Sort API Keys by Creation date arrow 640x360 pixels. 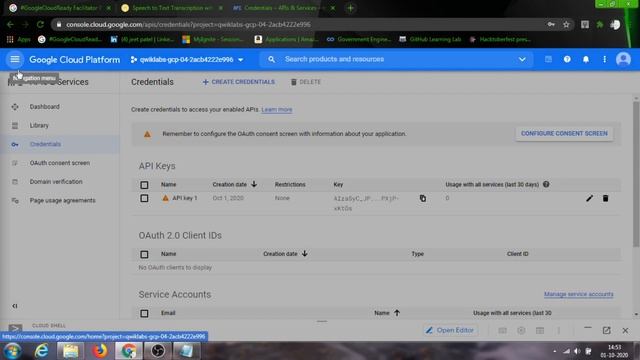click(x=254, y=184)
